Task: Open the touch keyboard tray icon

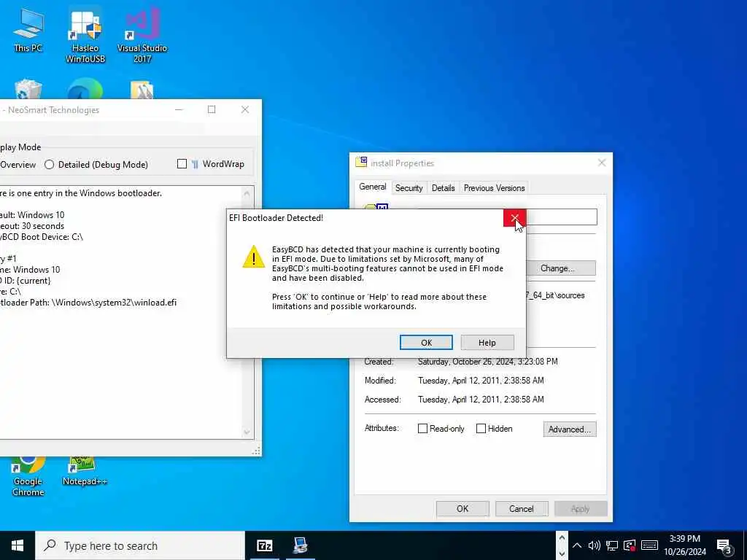Action: pos(649,545)
